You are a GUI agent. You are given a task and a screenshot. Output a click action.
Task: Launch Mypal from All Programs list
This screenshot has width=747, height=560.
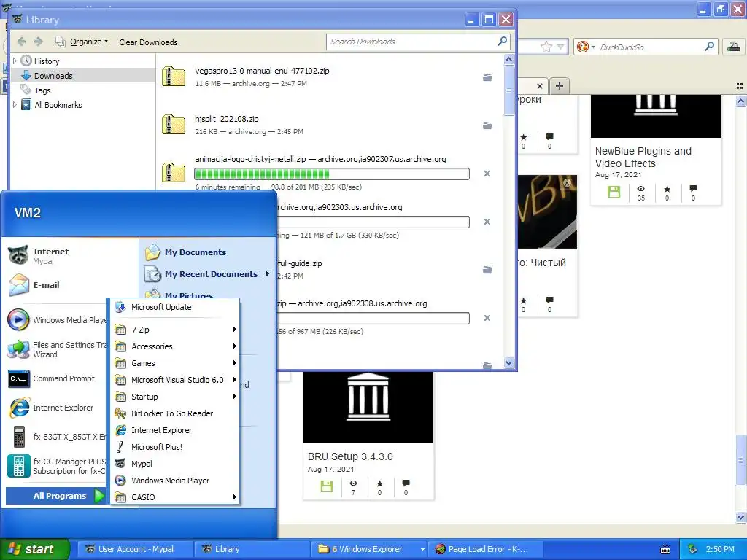[x=175, y=463]
